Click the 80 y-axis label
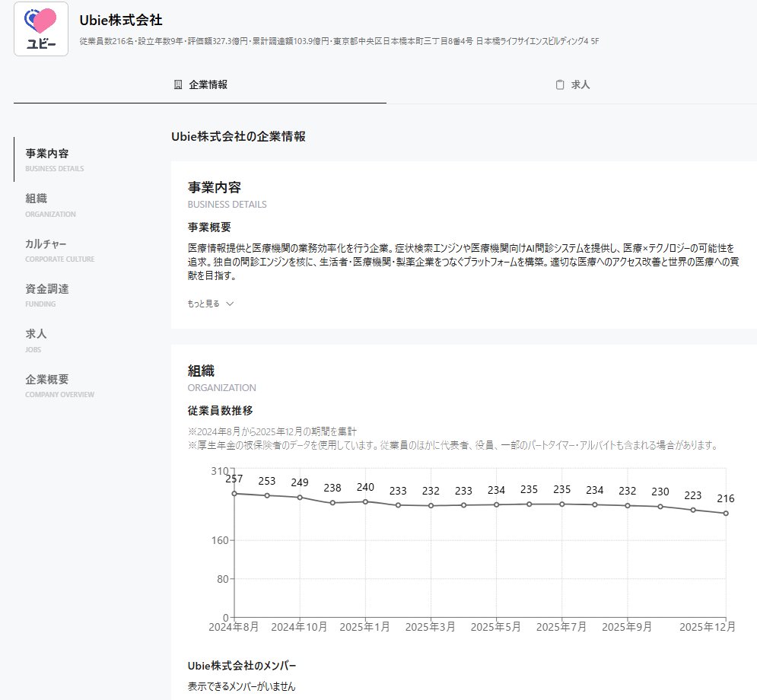The height and width of the screenshot is (700, 757). point(223,579)
